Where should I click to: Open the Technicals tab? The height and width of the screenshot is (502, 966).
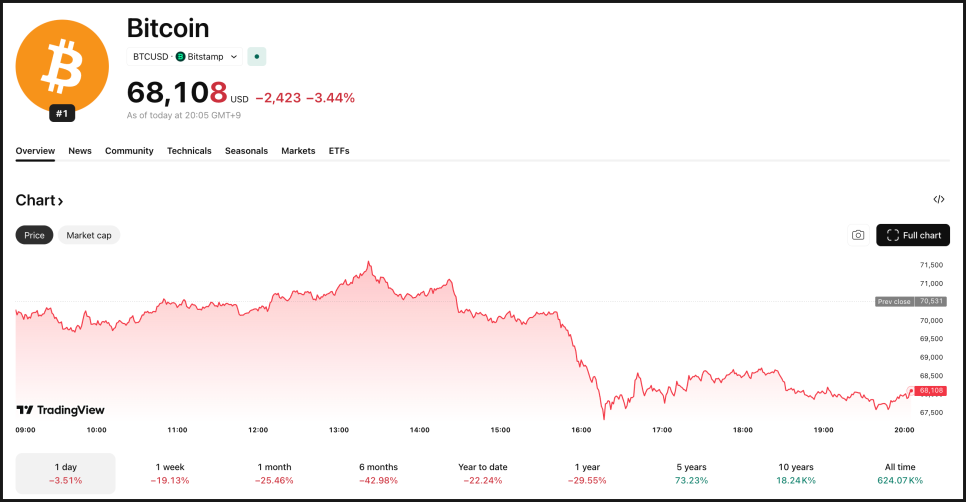(189, 151)
